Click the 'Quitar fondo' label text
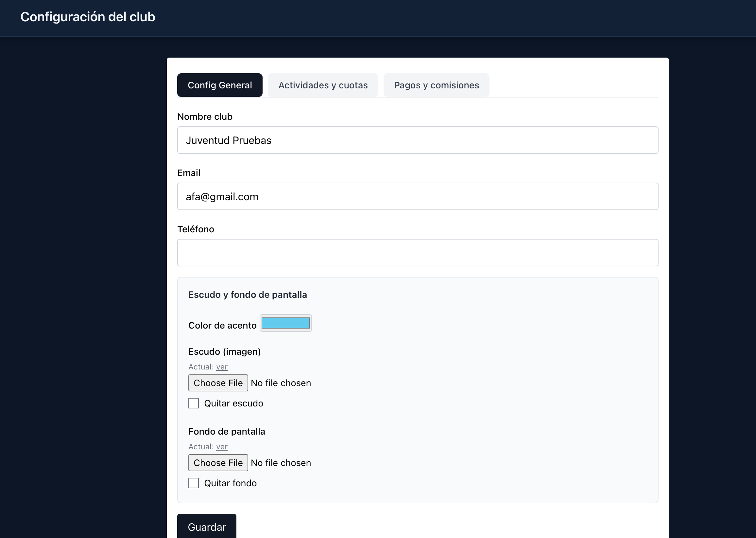 click(x=231, y=483)
